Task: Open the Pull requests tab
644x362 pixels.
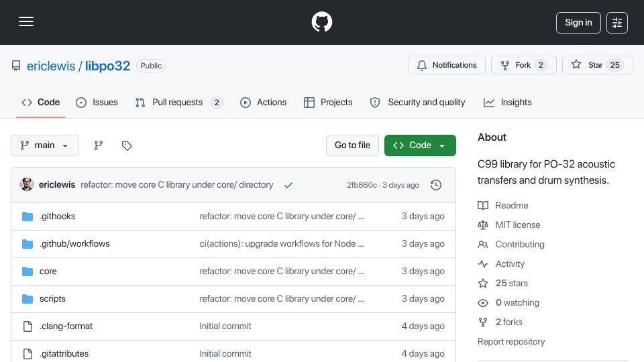Action: pyautogui.click(x=179, y=102)
